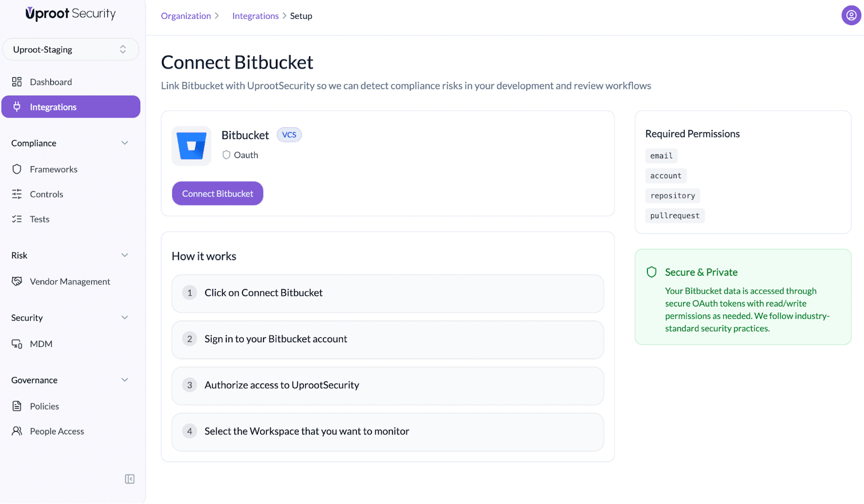Screen dimensions: 864x504
Task: Collapse the sidebar using the panel icon
Action: 130,479
